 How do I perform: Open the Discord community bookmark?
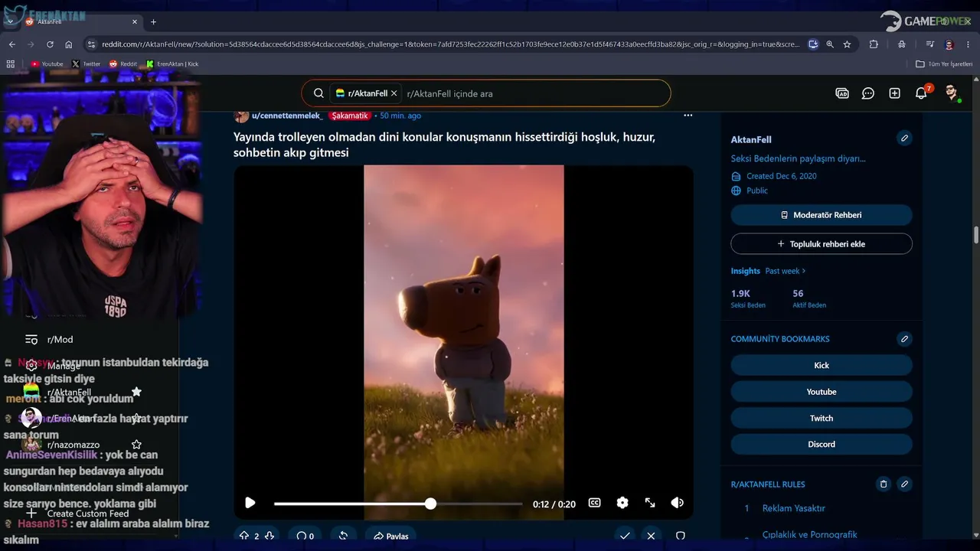pos(822,444)
